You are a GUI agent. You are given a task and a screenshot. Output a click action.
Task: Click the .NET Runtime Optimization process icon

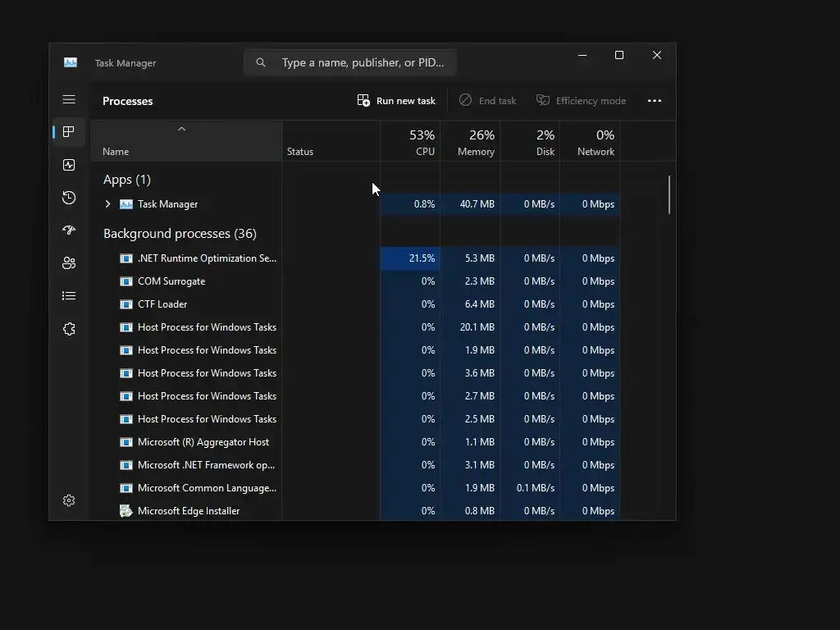click(x=126, y=258)
